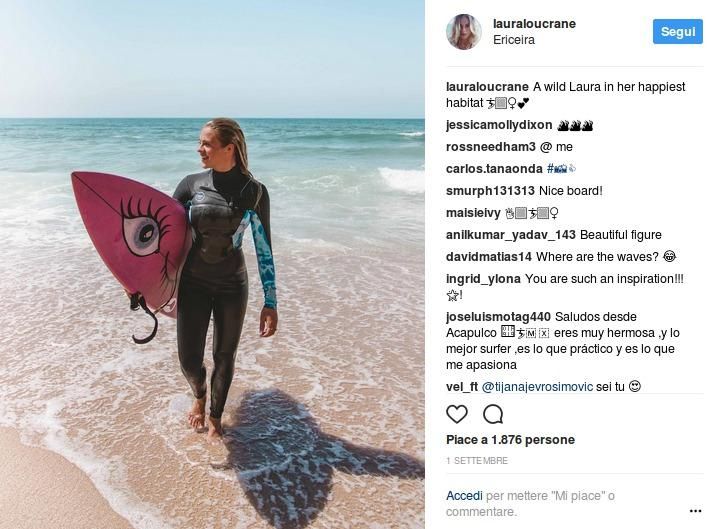
Task: Follow the account with Segui button
Action: 677,32
